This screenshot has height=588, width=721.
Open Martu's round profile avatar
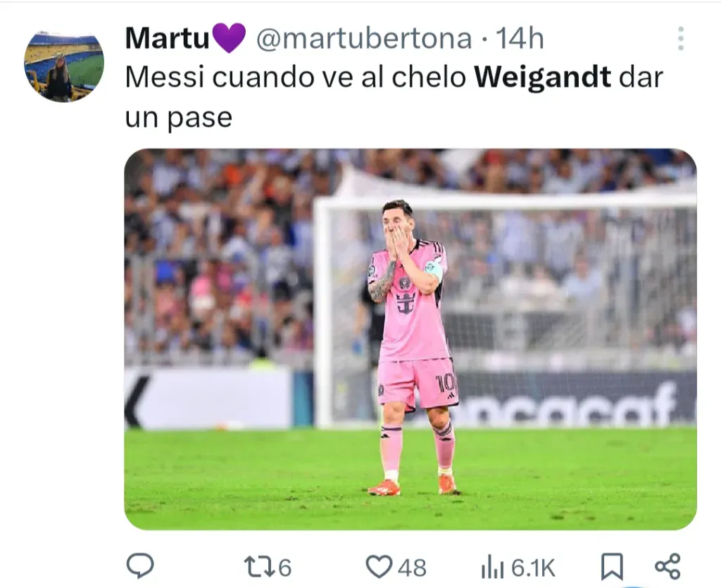point(64,67)
